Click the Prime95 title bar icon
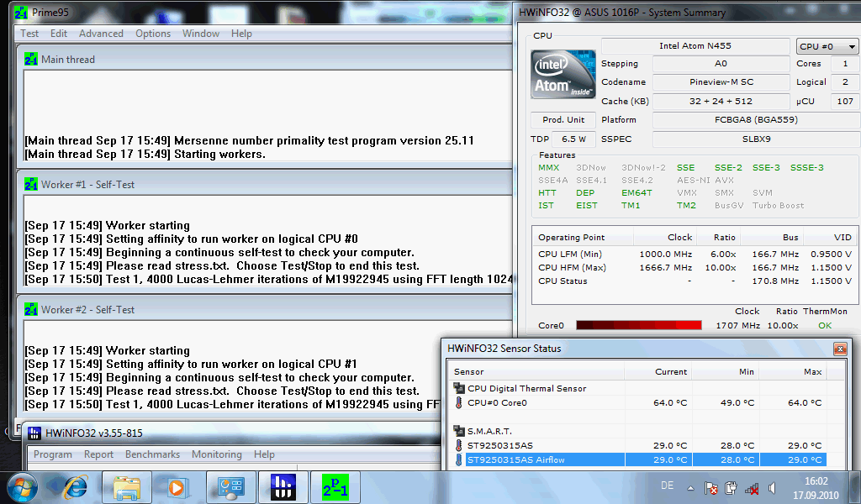Image resolution: width=861 pixels, height=504 pixels. 21,12
